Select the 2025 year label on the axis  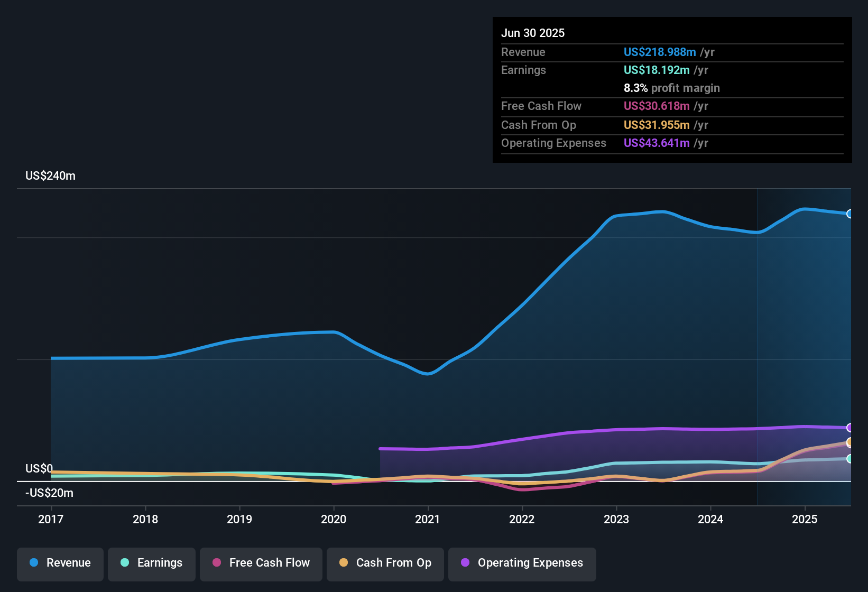pyautogui.click(x=805, y=520)
